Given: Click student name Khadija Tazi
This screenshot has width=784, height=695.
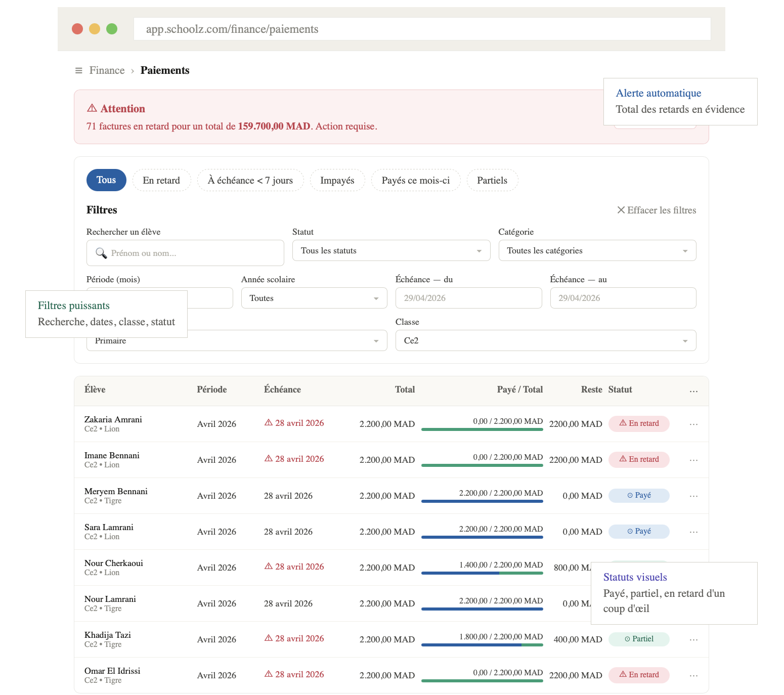Looking at the screenshot, I should pyautogui.click(x=108, y=635).
